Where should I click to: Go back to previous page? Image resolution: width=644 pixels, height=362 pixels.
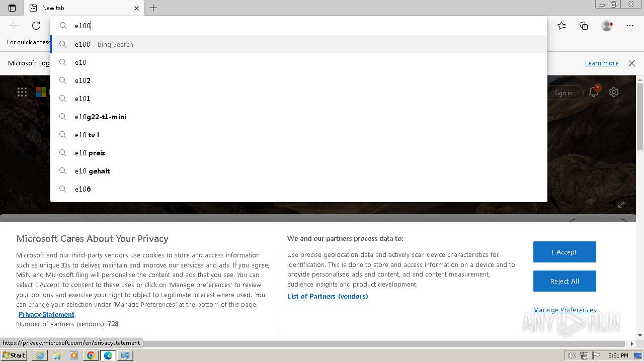(x=14, y=26)
